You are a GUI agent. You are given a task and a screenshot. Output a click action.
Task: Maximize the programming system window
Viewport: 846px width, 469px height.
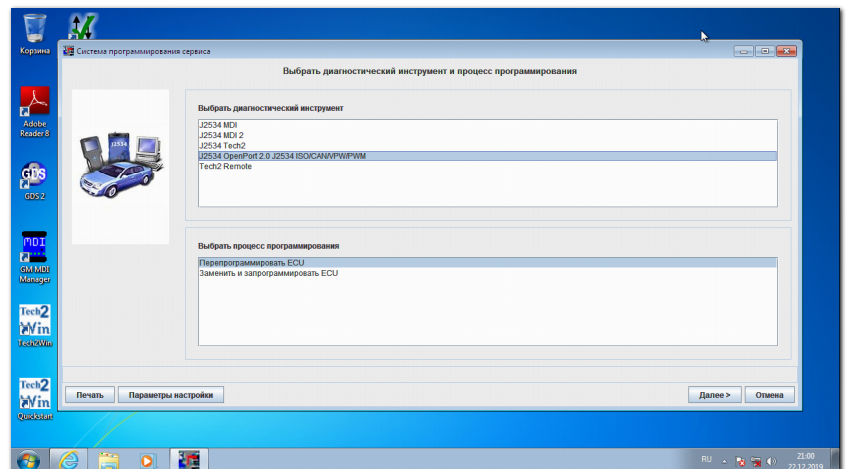(765, 51)
